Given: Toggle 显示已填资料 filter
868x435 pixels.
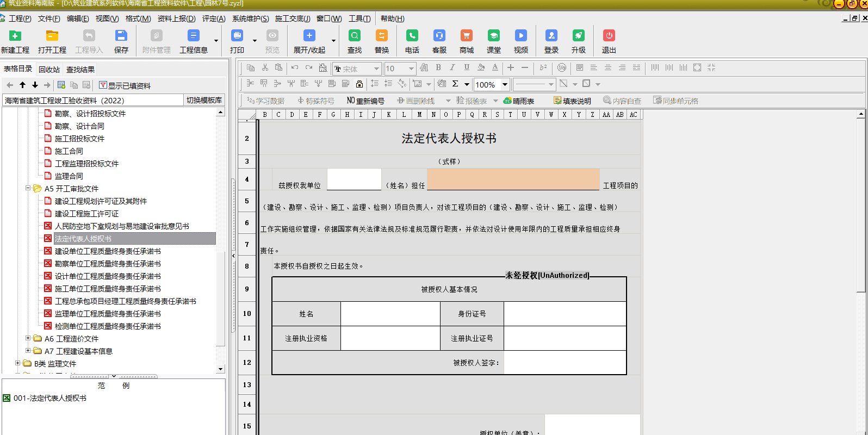Looking at the screenshot, I should pos(125,85).
